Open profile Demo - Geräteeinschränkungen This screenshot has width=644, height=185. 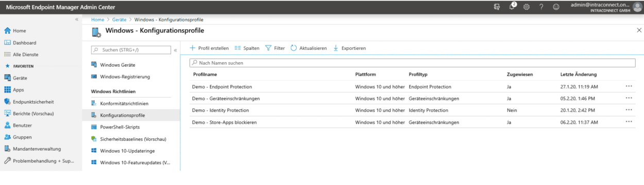point(226,98)
